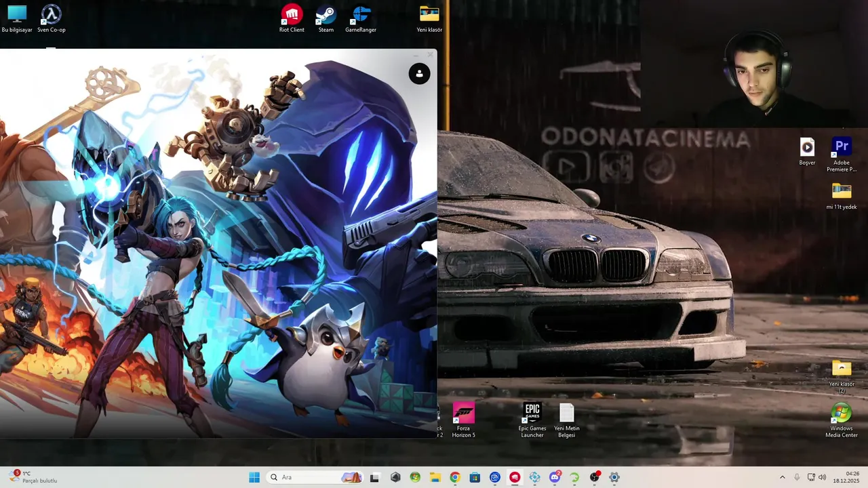Viewport: 868px width, 488px height.
Task: Close the Riot Client window
Action: (430, 55)
